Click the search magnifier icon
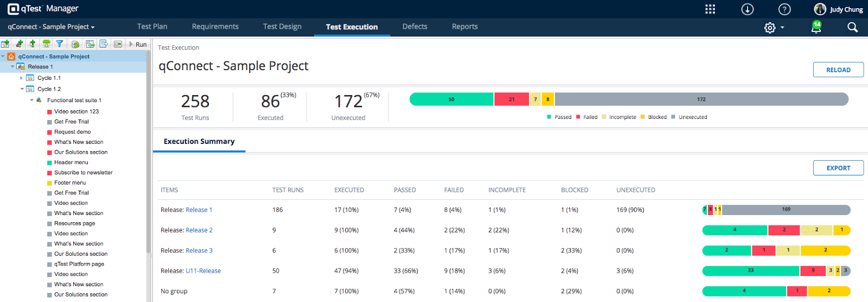Image resolution: width=868 pixels, height=302 pixels. coord(852,27)
